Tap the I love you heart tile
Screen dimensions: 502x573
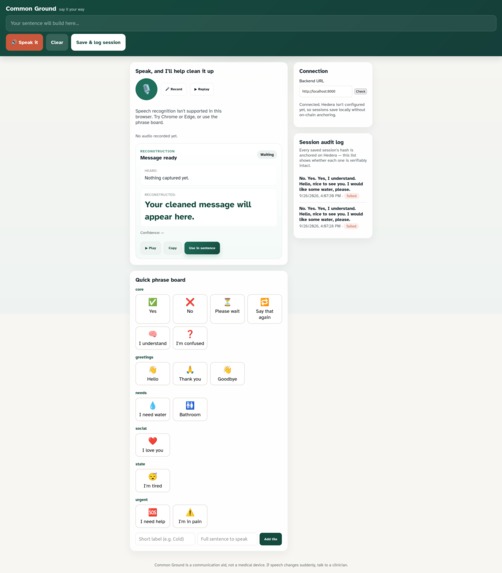point(153,445)
